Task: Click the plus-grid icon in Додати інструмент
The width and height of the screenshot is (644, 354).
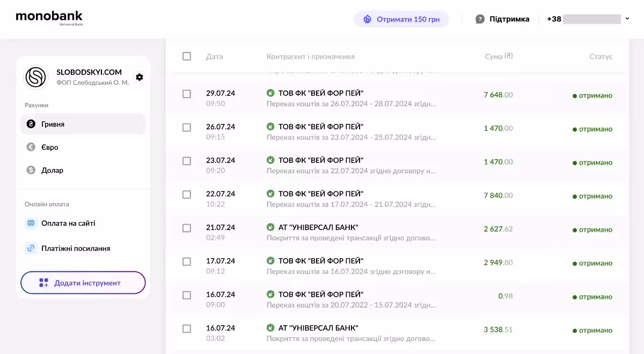Action: (44, 283)
